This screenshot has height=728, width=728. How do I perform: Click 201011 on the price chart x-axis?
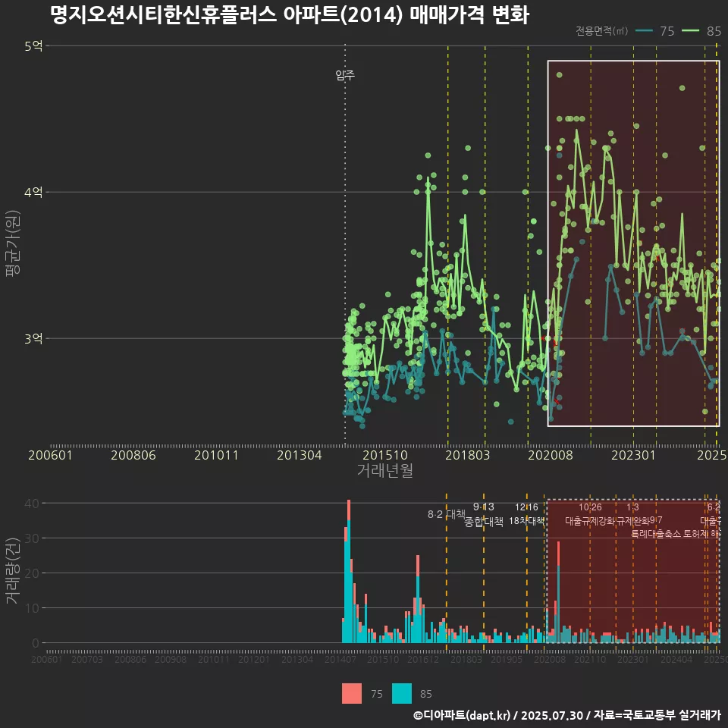click(216, 455)
